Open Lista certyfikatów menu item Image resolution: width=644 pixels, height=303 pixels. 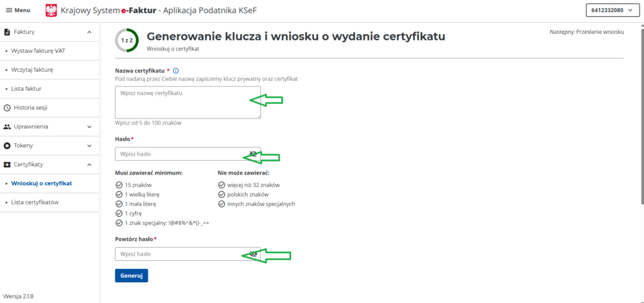tap(35, 202)
